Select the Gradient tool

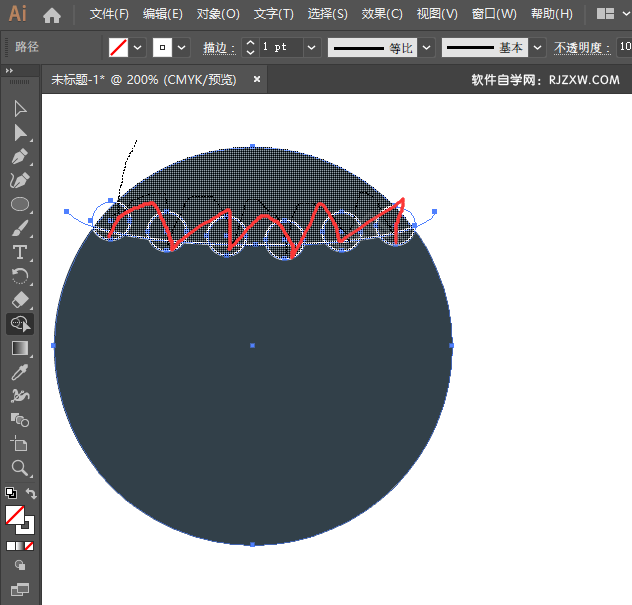tap(20, 348)
